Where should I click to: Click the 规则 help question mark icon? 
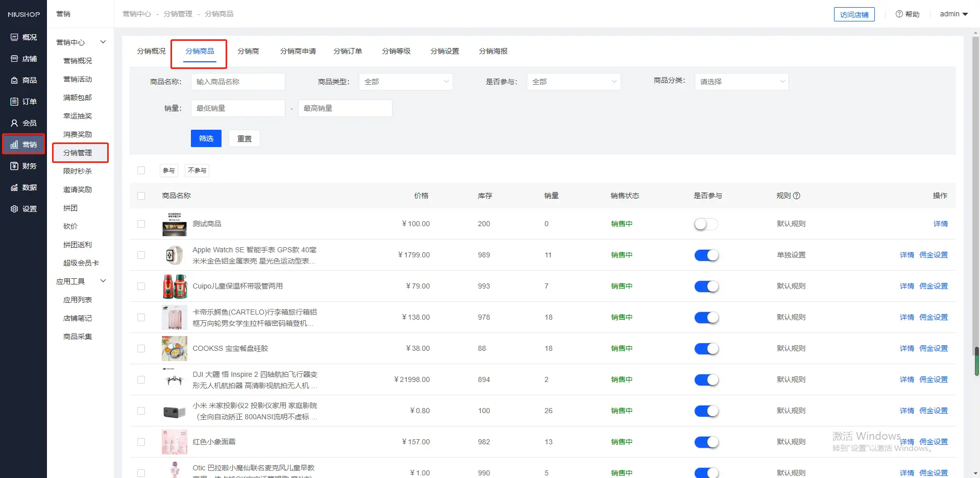tap(797, 196)
